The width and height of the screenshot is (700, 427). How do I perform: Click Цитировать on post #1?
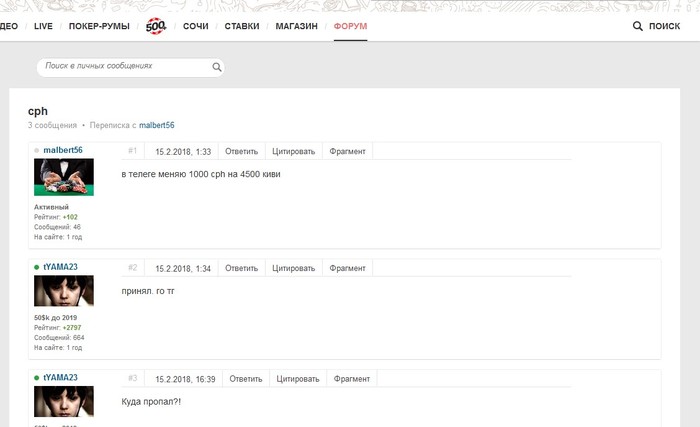(294, 151)
